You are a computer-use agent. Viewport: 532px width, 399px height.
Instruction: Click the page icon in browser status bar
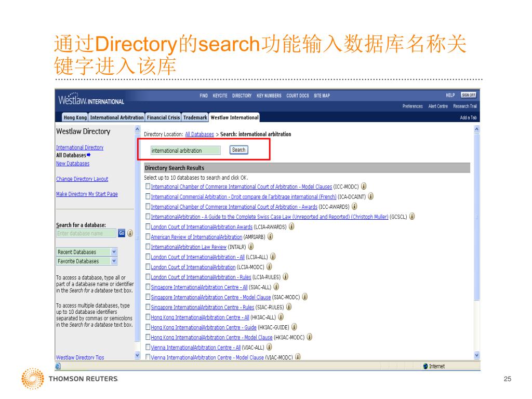pyautogui.click(x=58, y=366)
